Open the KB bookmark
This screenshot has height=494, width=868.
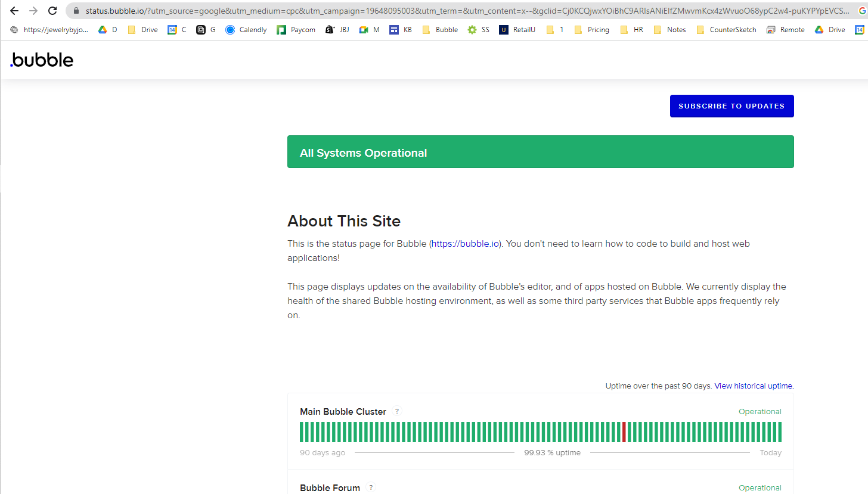pyautogui.click(x=401, y=30)
